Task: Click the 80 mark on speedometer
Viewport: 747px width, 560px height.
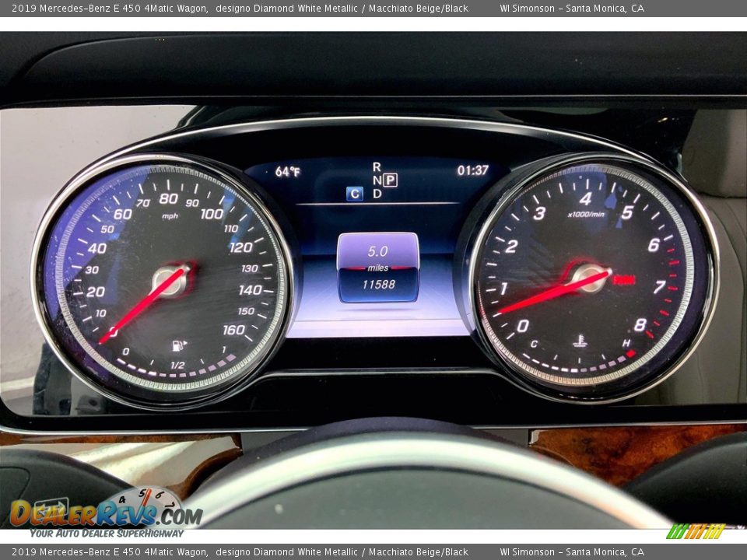Action: (168, 198)
